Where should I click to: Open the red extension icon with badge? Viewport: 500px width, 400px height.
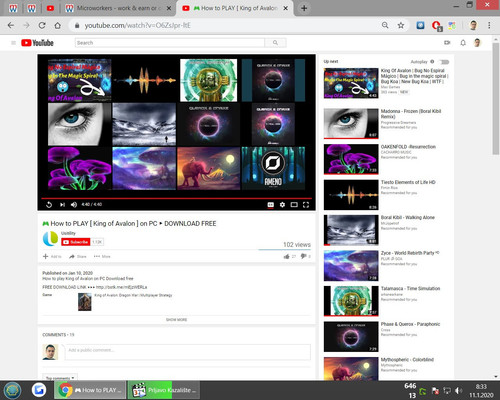[x=436, y=26]
